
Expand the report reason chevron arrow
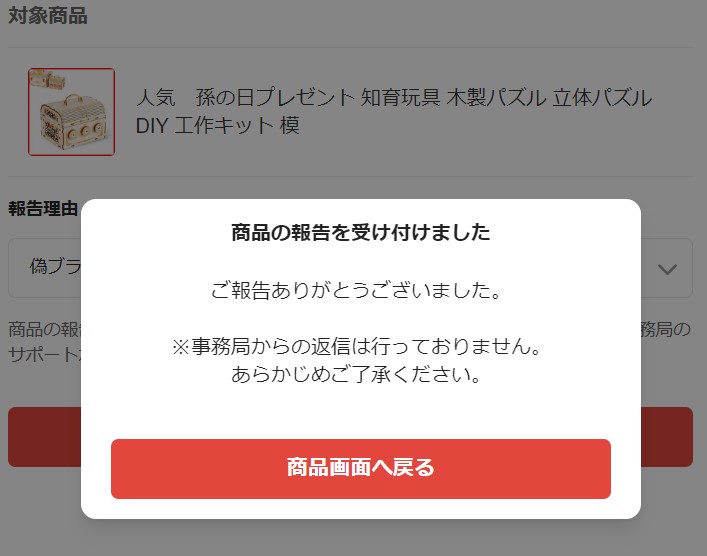(667, 269)
